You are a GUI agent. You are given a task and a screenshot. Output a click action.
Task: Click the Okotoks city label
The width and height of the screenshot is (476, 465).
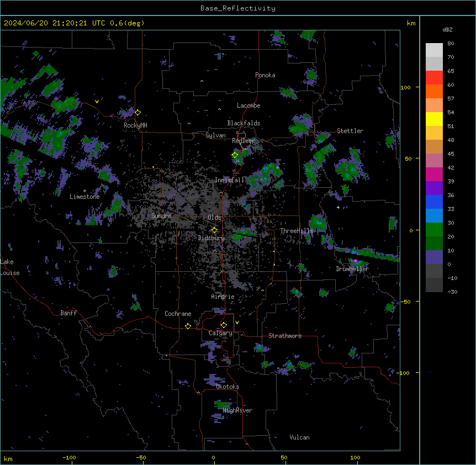(228, 387)
